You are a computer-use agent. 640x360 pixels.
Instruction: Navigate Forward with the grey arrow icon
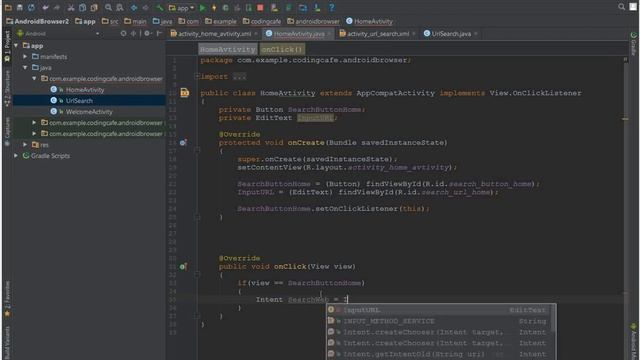pyautogui.click(x=145, y=7)
